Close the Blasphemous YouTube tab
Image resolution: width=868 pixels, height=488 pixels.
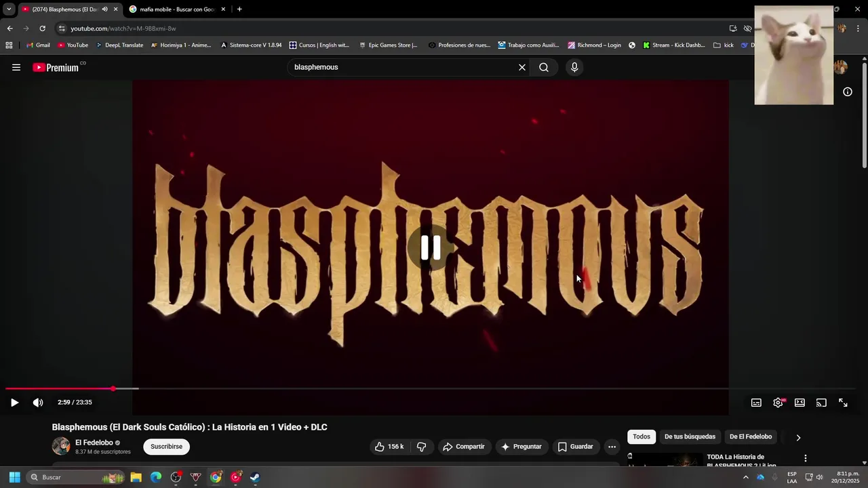115,9
